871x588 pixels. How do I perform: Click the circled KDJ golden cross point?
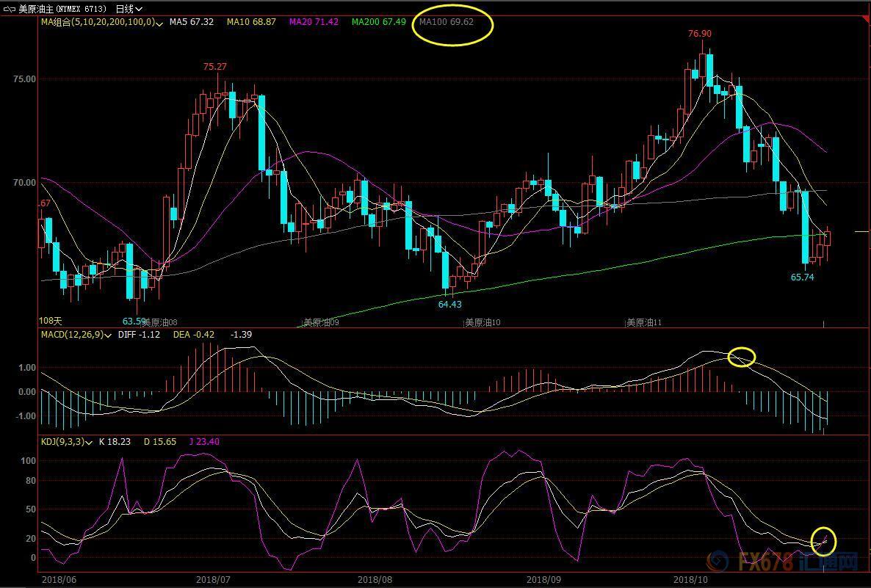pos(823,540)
